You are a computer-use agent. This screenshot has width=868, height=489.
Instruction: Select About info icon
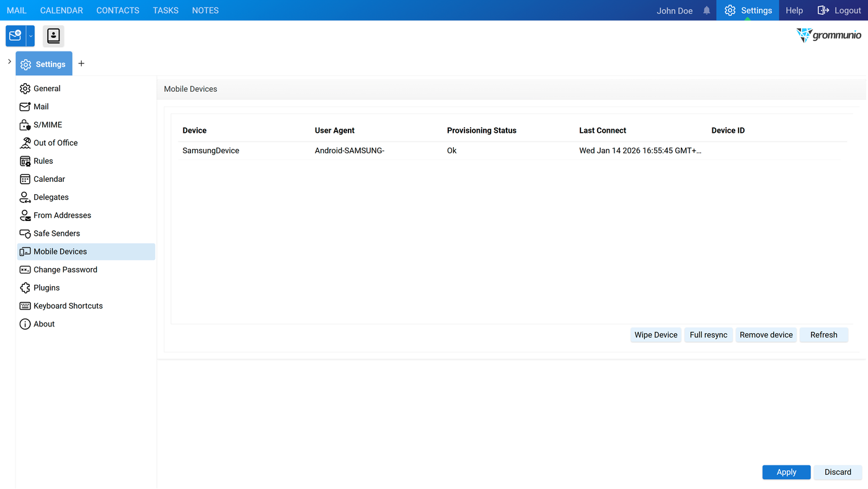pyautogui.click(x=25, y=324)
